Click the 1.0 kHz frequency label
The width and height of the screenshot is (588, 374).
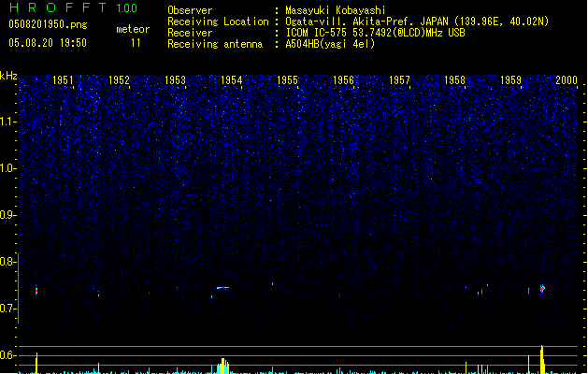[8, 168]
